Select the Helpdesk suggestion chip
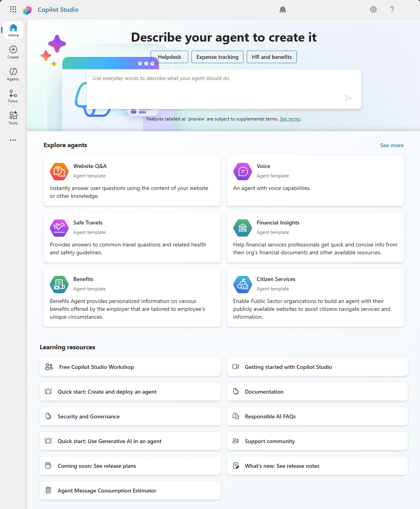 [169, 57]
